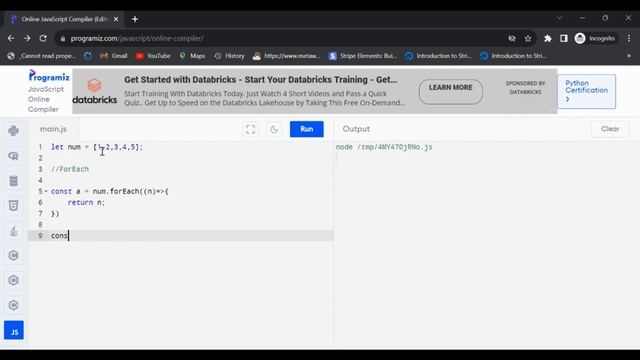This screenshot has width=640, height=360.
Task: Open the SQL database editor icon
Action: [13, 181]
